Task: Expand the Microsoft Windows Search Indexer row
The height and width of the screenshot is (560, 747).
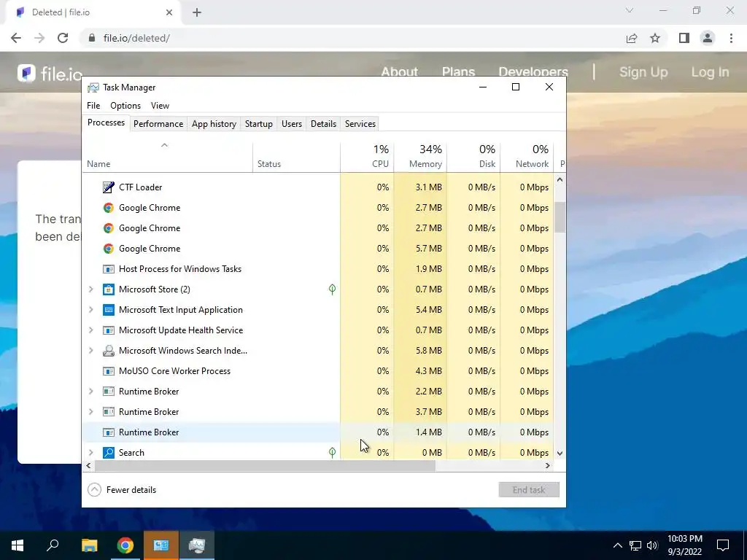Action: 91,351
